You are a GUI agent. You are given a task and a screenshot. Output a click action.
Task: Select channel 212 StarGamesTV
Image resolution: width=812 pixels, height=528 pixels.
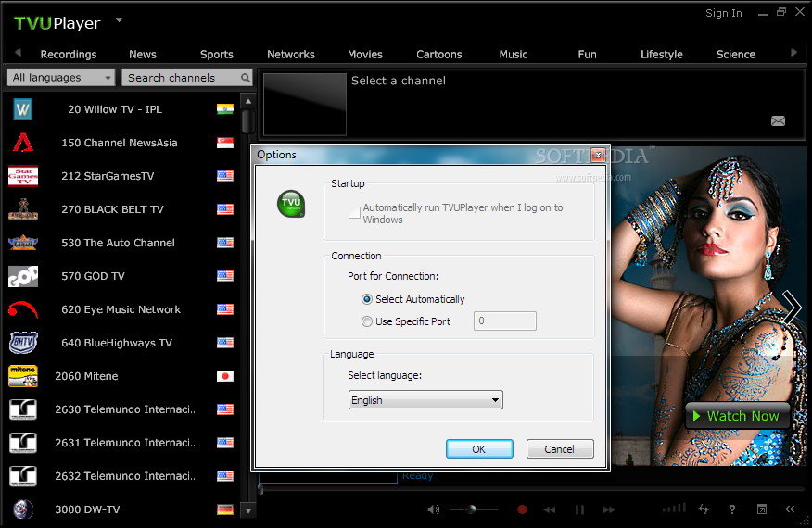122,176
